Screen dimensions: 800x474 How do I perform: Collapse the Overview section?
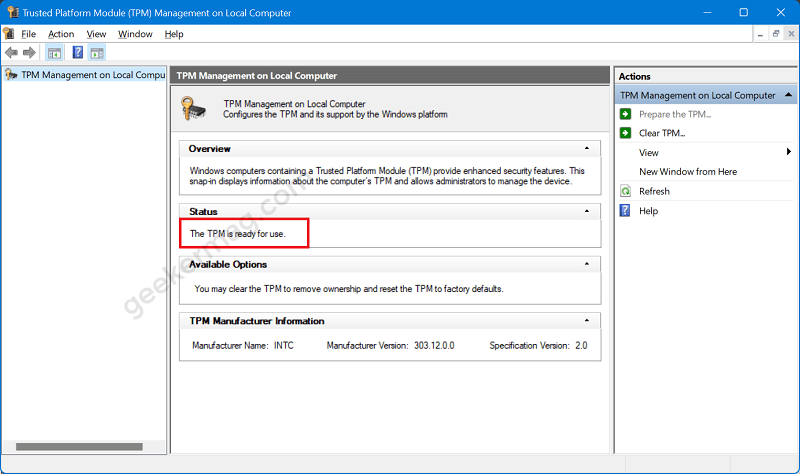(587, 148)
